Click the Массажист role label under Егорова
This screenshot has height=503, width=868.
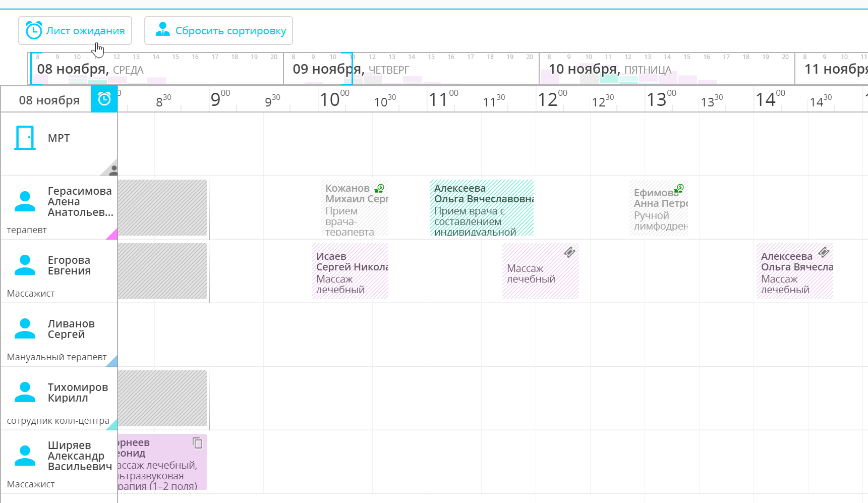pyautogui.click(x=31, y=294)
